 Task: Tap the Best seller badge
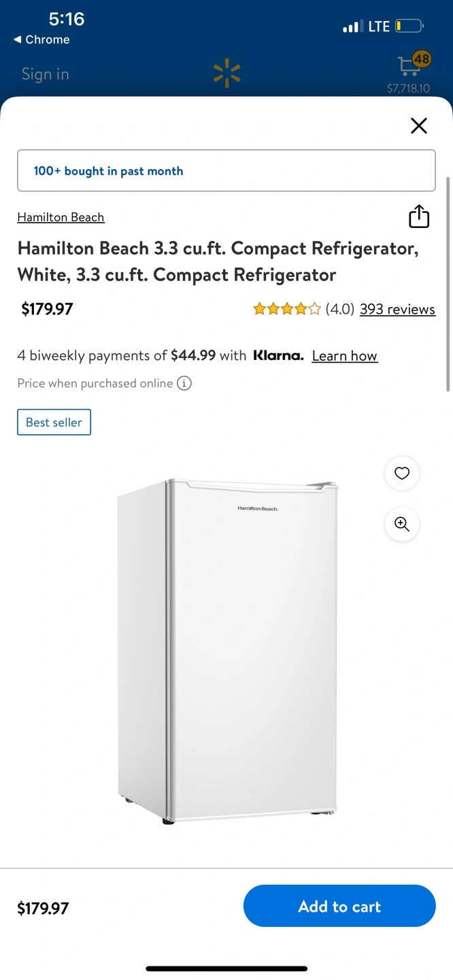click(54, 422)
